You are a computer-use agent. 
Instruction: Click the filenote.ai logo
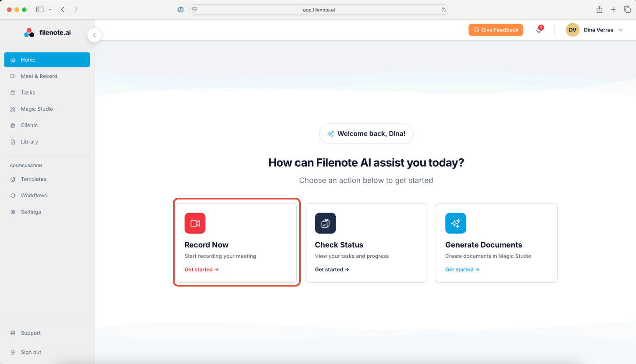pyautogui.click(x=47, y=32)
